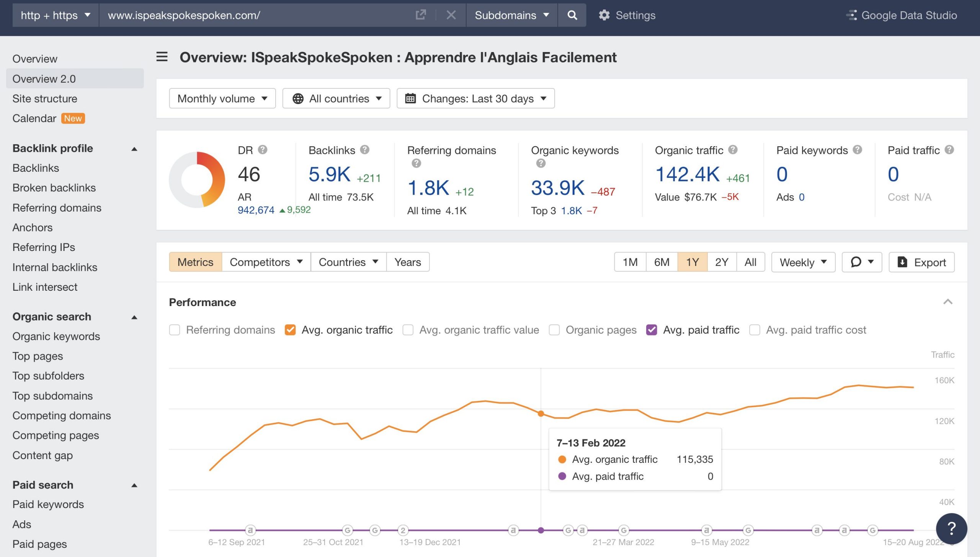Click the Backlinks help question mark icon
This screenshot has width=980, height=557.
coord(364,150)
